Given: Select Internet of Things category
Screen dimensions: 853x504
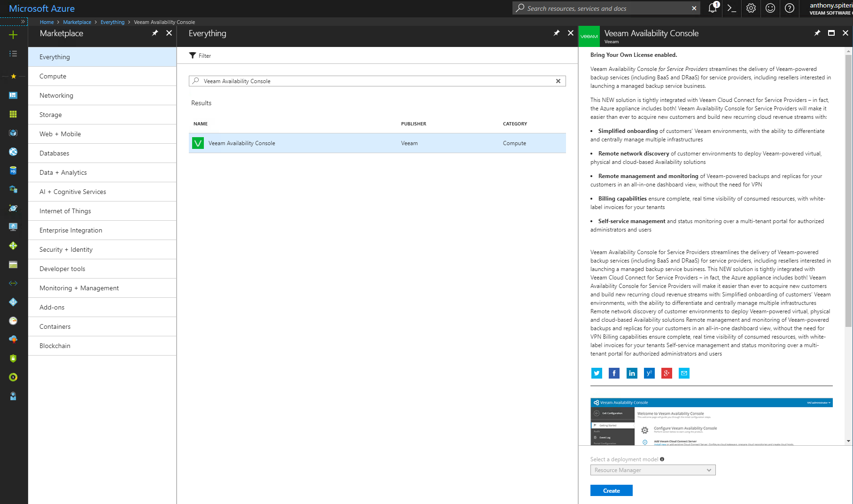Looking at the screenshot, I should tap(102, 211).
